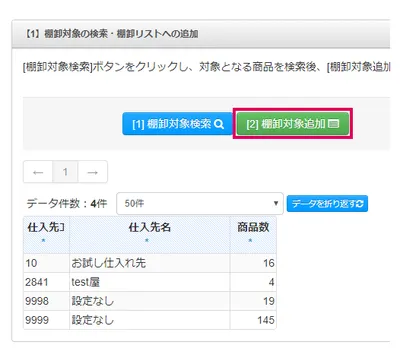Click the 【1】棚卸対象の検索 panel header

pyautogui.click(x=201, y=34)
